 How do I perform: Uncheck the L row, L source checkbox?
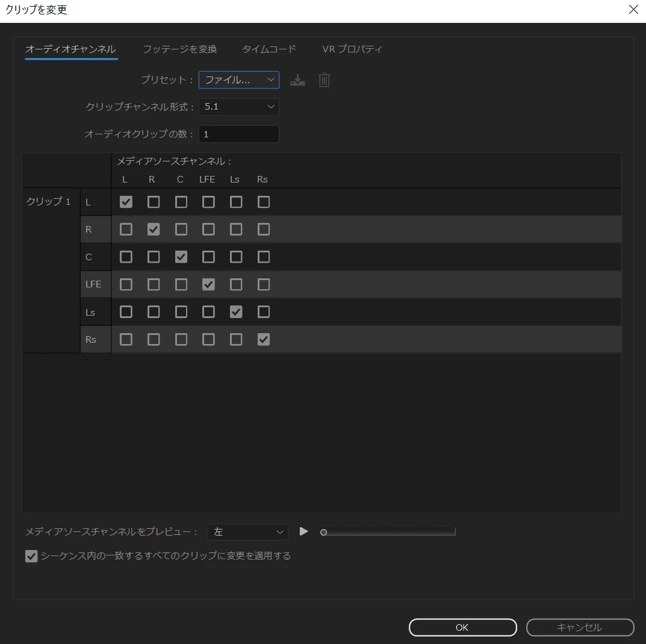click(x=126, y=202)
